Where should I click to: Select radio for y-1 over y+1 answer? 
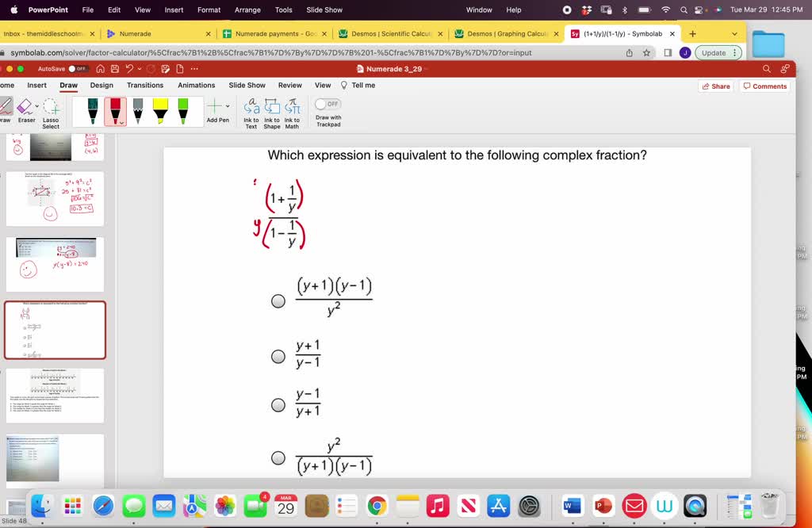click(x=278, y=405)
